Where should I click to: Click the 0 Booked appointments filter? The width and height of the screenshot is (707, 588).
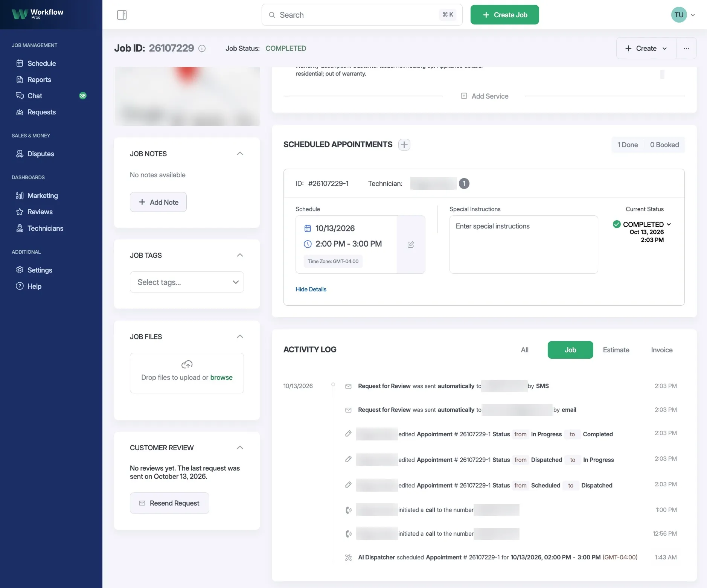(x=664, y=145)
